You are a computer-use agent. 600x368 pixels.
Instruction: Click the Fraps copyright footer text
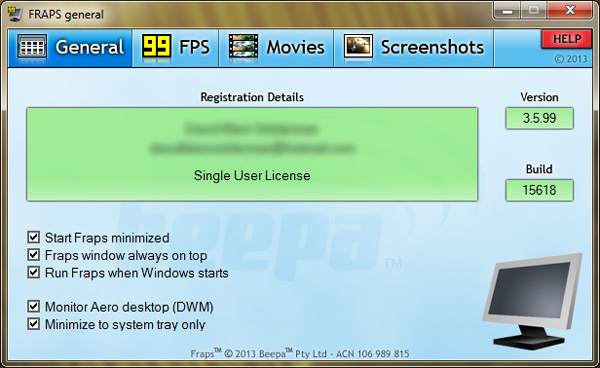[300, 353]
